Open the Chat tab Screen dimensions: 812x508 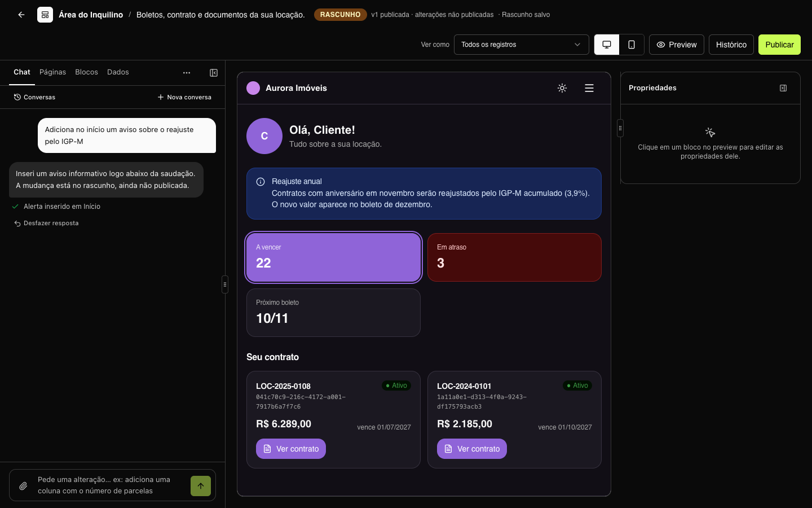coord(22,72)
